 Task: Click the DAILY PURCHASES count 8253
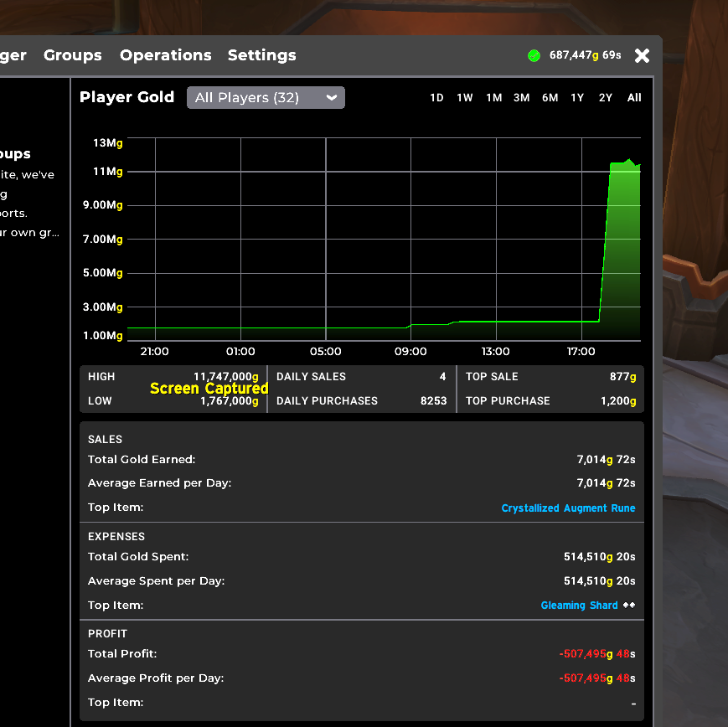434,400
